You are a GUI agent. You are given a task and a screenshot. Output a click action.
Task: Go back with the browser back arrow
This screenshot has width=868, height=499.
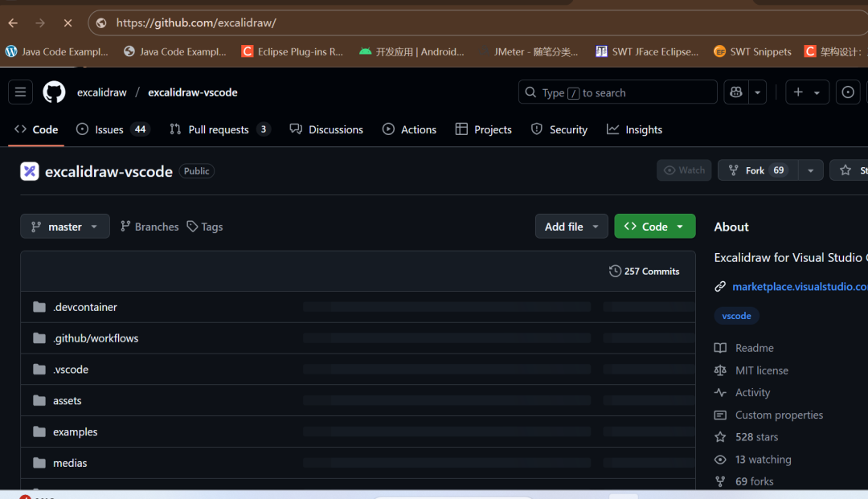pyautogui.click(x=14, y=22)
